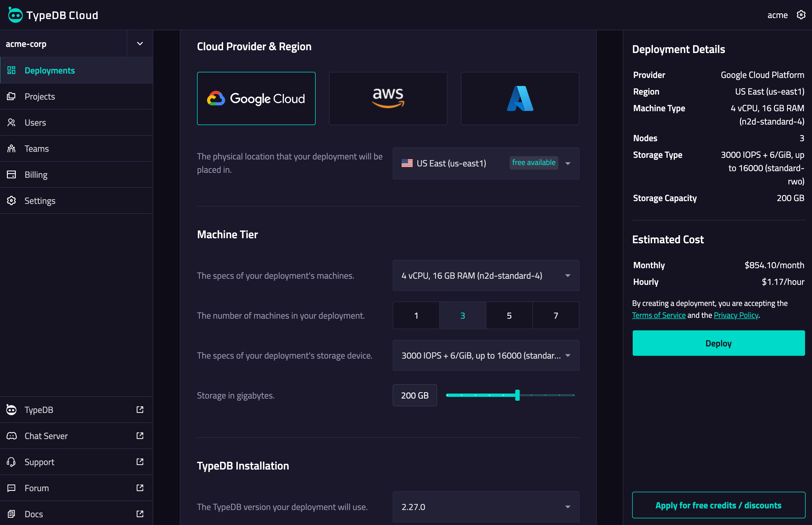Click the Billing card icon

pos(12,174)
